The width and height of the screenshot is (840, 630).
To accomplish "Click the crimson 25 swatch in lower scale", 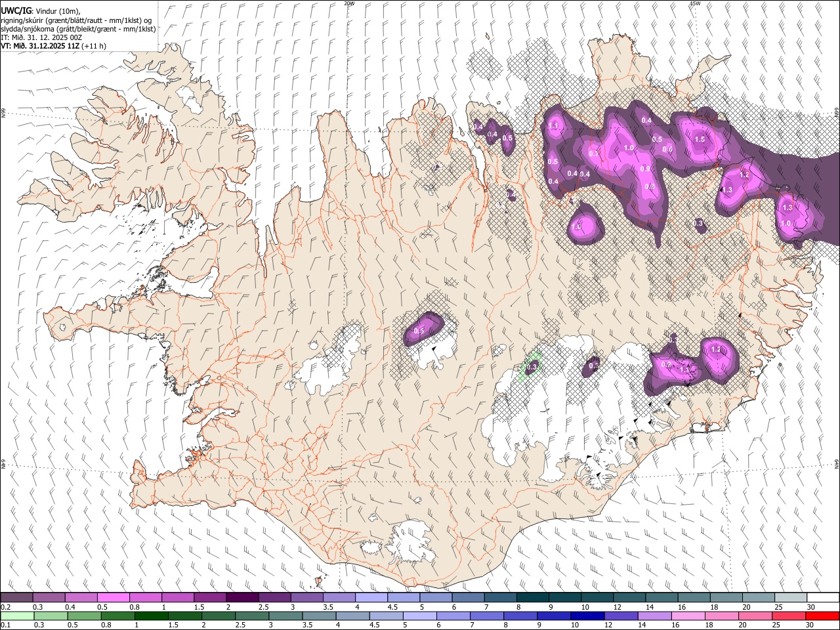I will (x=789, y=616).
